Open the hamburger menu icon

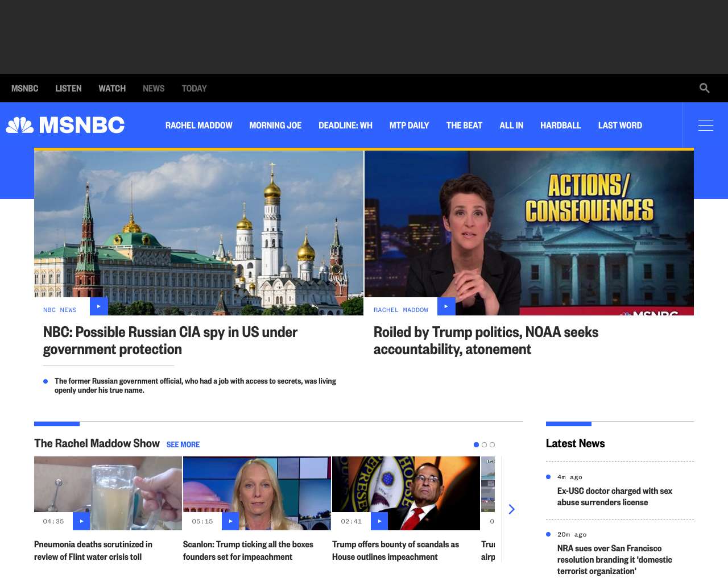click(x=705, y=125)
